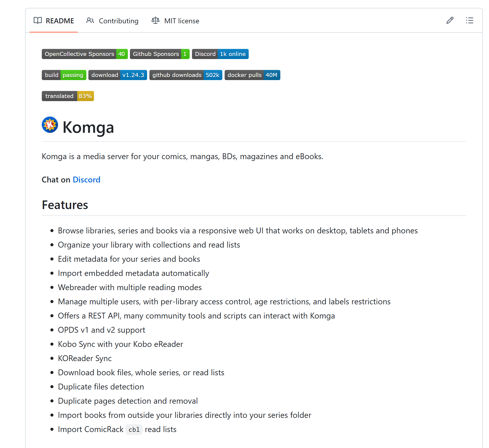
Task: Click the Features section heading
Action: coord(65,205)
